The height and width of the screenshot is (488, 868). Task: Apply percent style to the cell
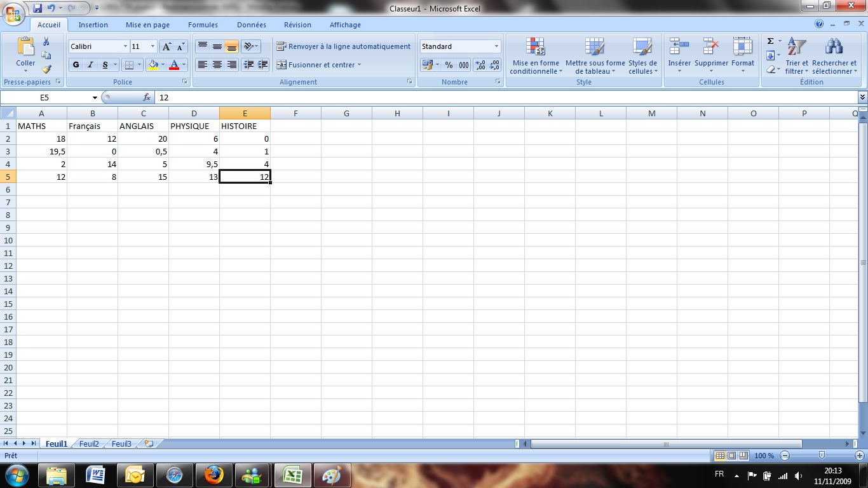coord(449,65)
